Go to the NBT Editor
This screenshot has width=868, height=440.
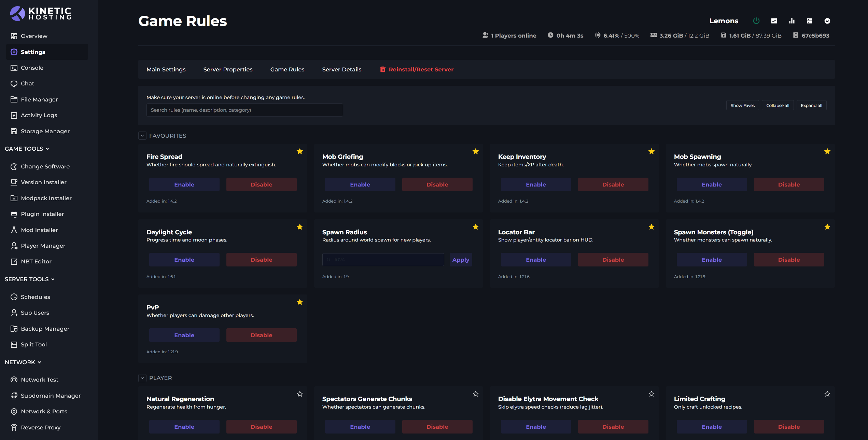coord(36,261)
